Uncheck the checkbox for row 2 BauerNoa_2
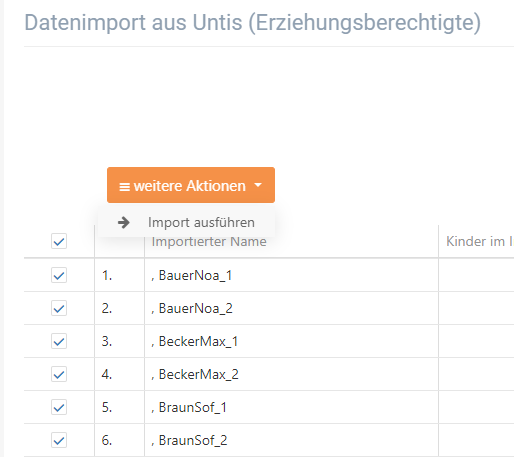Viewport: 514px width, 457px height. pos(59,308)
